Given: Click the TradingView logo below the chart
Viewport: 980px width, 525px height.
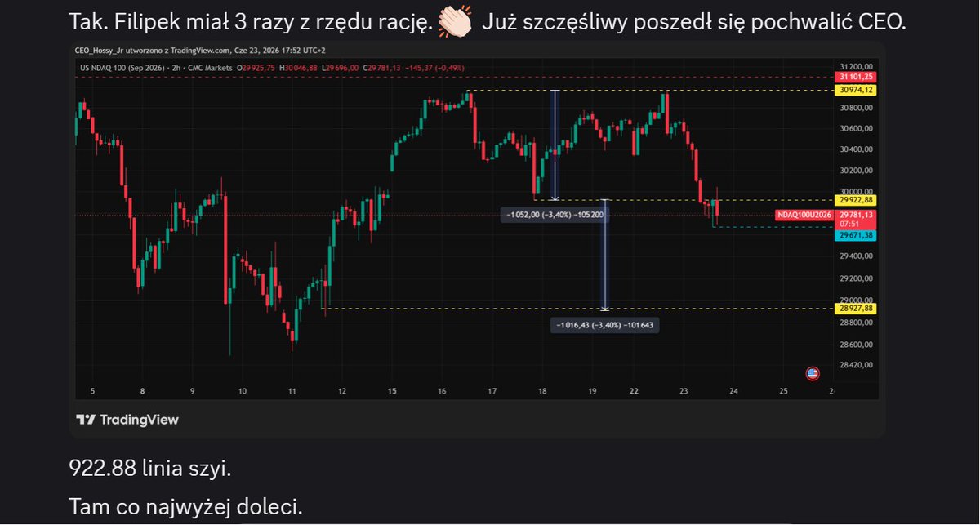Looking at the screenshot, I should click(127, 420).
